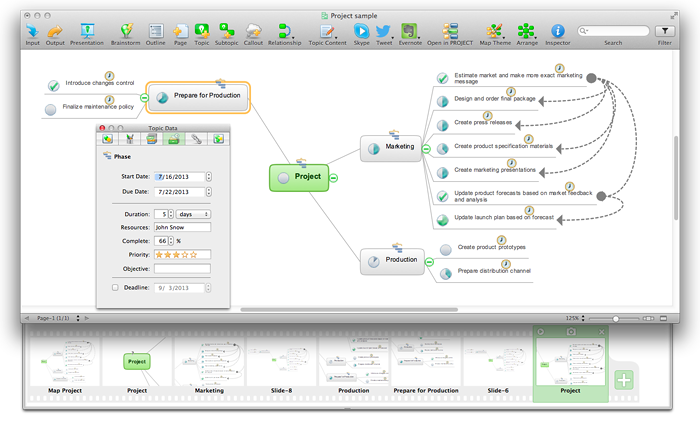This screenshot has height=440, width=700.
Task: Switch to the first tab in Topic Data
Action: [108, 138]
